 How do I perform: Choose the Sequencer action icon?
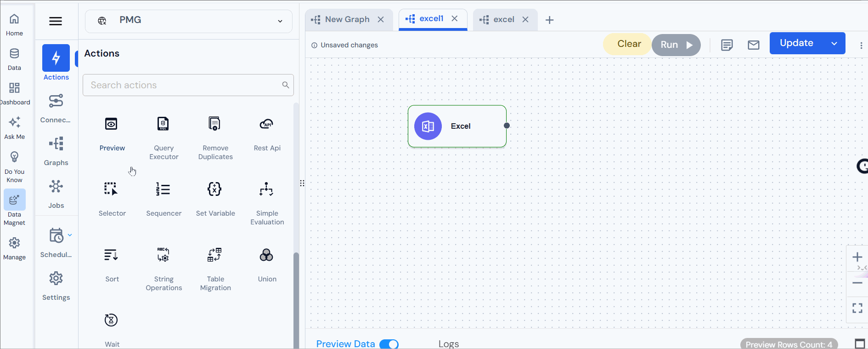[x=163, y=189]
